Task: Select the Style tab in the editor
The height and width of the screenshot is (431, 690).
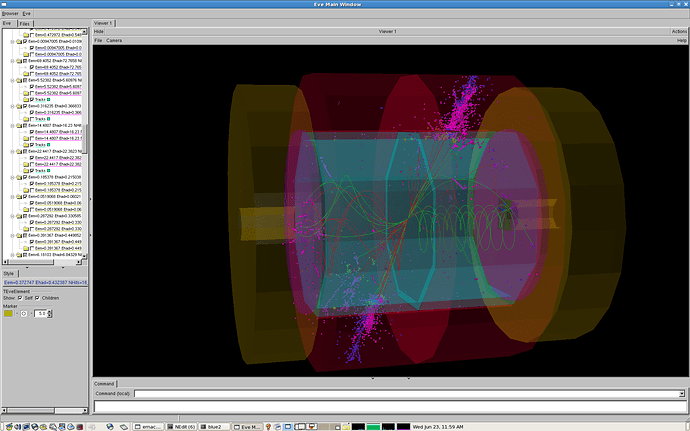Action: point(9,272)
